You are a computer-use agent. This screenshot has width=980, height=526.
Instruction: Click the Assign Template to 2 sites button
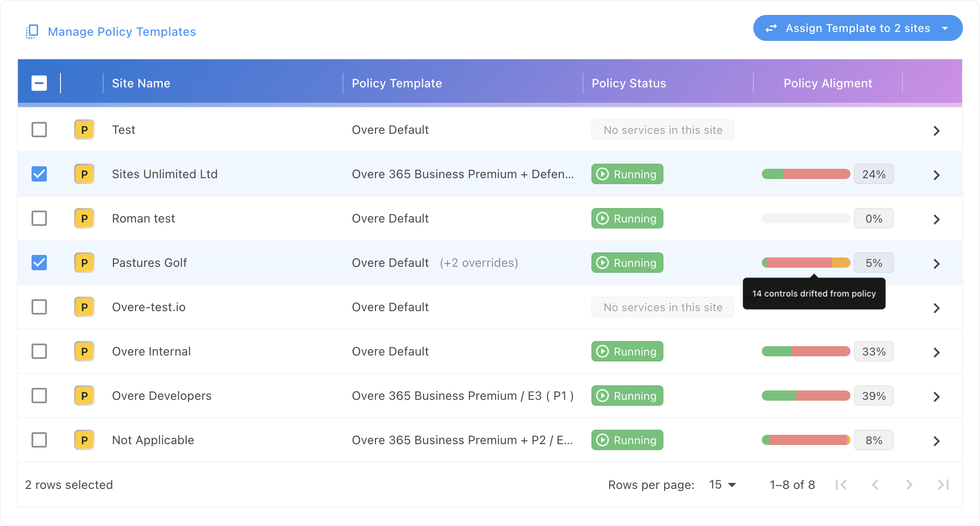pyautogui.click(x=857, y=28)
